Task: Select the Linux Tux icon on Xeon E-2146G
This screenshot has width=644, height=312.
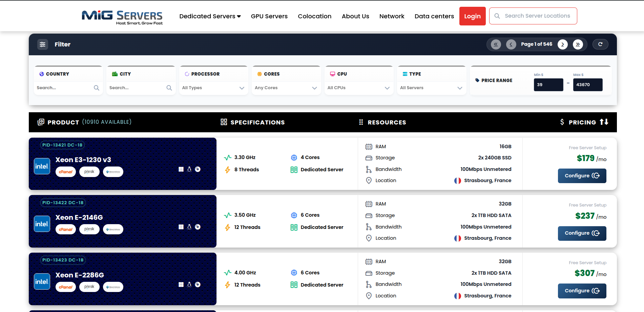Action: (189, 227)
